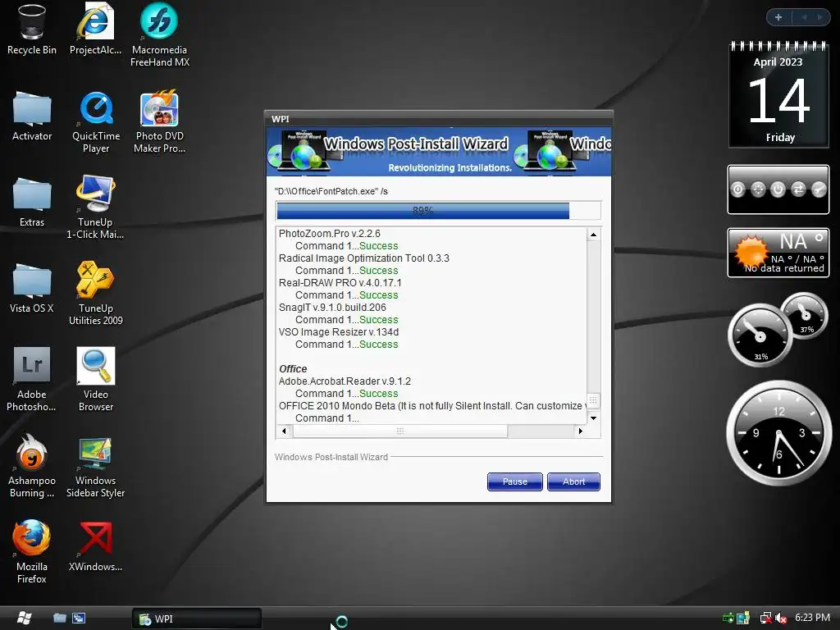Image resolution: width=840 pixels, height=630 pixels.
Task: Click the Windows Post-Install Wizard banner
Action: (x=439, y=152)
